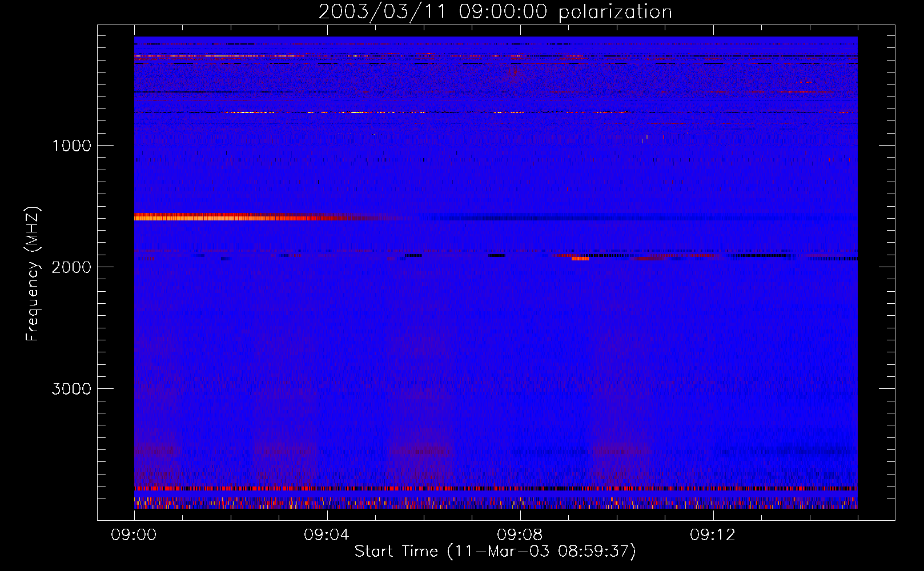The height and width of the screenshot is (571, 924).
Task: Click the 09:04 time tick label
Action: (327, 535)
